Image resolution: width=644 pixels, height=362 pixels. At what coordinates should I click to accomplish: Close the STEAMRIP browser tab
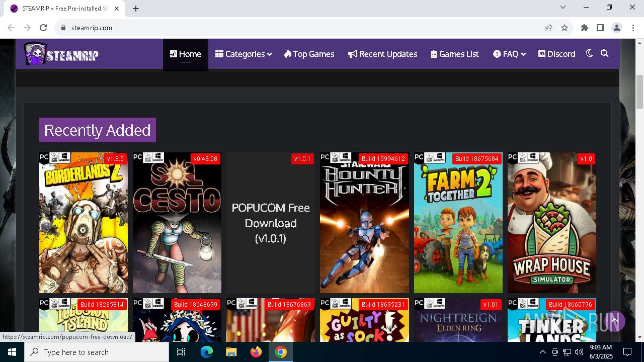tap(117, 9)
